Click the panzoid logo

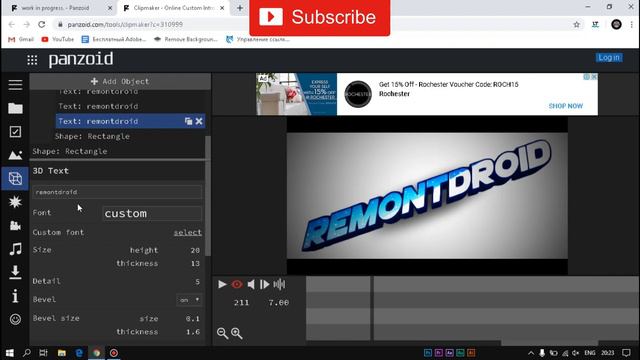81,60
